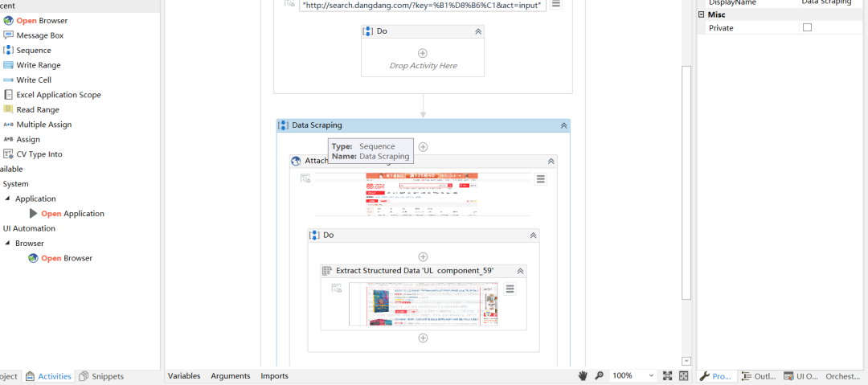Click the Excel Application Scope icon

[8, 95]
